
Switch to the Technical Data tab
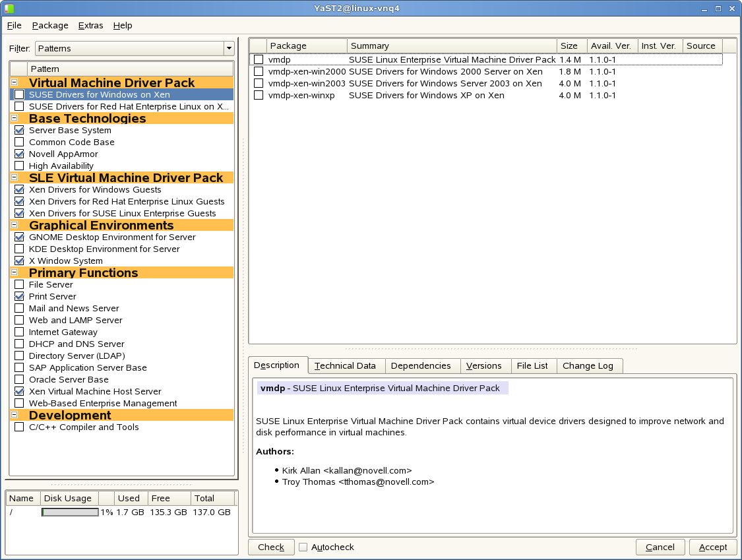pyautogui.click(x=345, y=365)
